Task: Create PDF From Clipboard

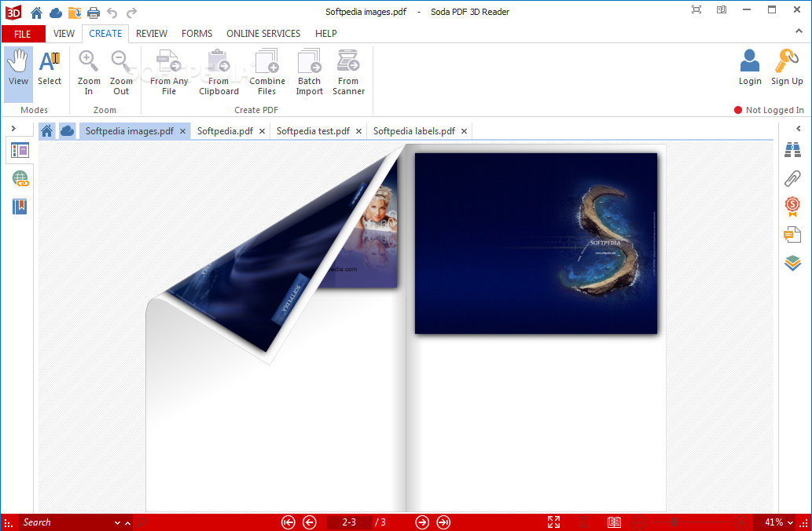Action: [x=219, y=72]
